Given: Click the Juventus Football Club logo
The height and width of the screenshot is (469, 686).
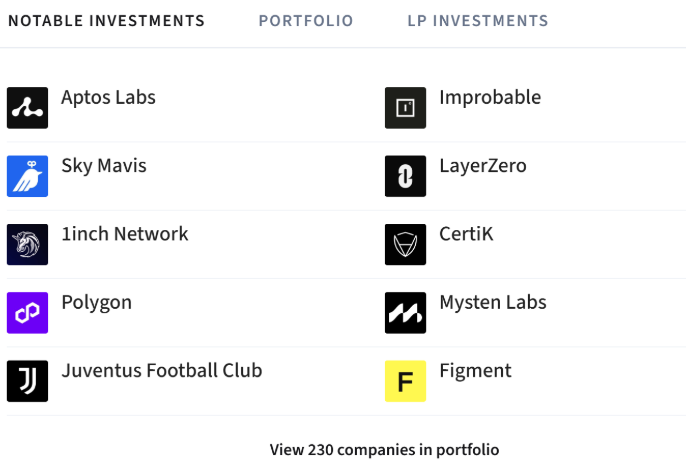Looking at the screenshot, I should click(x=27, y=381).
